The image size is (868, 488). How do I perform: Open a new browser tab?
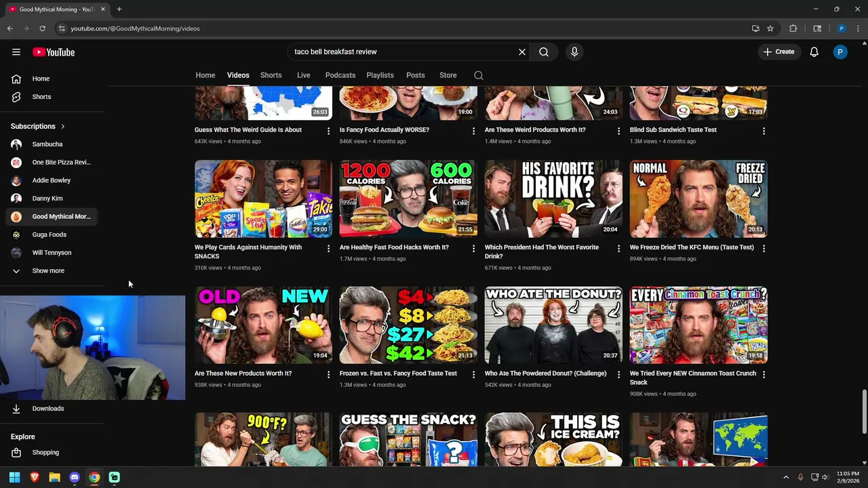tap(119, 9)
